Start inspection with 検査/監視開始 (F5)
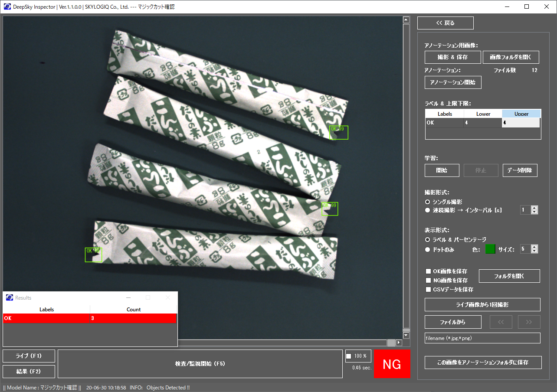The image size is (557, 392). point(200,364)
